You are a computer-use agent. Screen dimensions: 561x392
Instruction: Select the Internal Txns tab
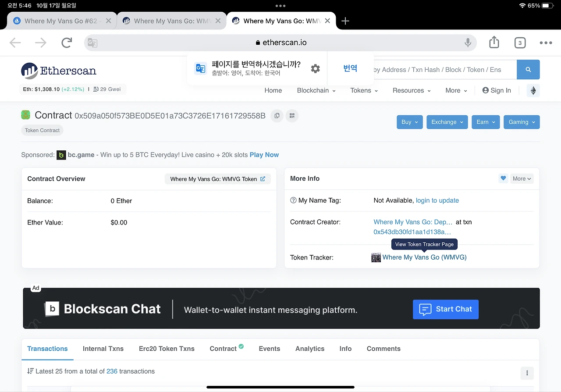(103, 349)
